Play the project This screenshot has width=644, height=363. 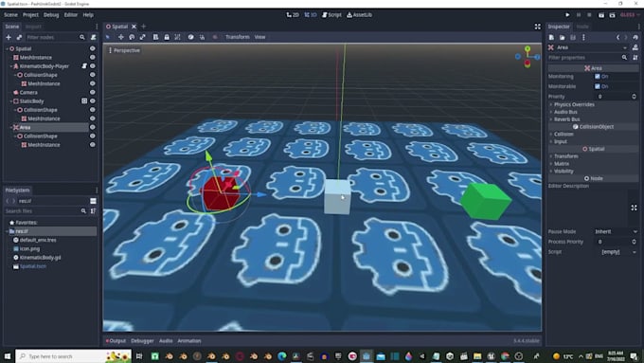click(x=567, y=15)
